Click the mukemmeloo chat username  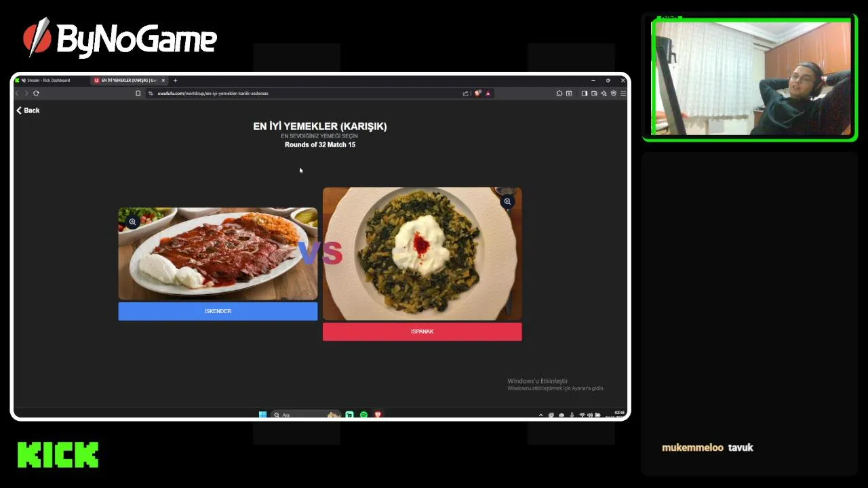point(692,447)
